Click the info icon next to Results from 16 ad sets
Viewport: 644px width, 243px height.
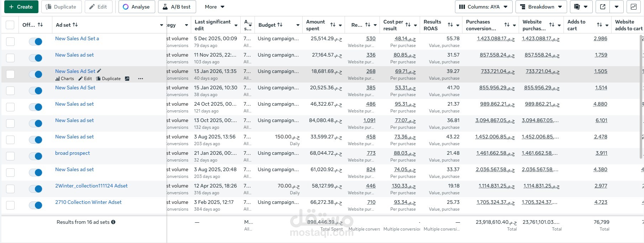tap(113, 222)
